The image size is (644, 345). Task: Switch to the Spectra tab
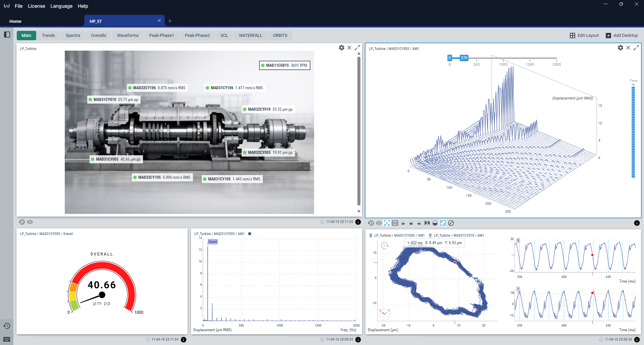73,36
